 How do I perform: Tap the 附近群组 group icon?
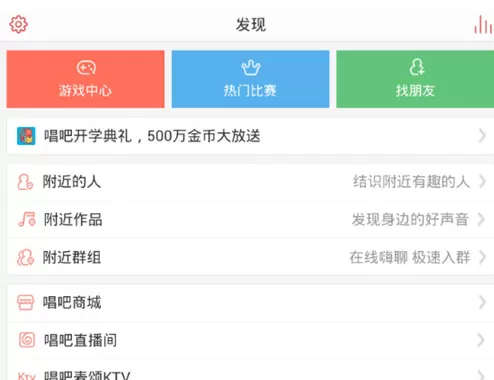coord(25,257)
